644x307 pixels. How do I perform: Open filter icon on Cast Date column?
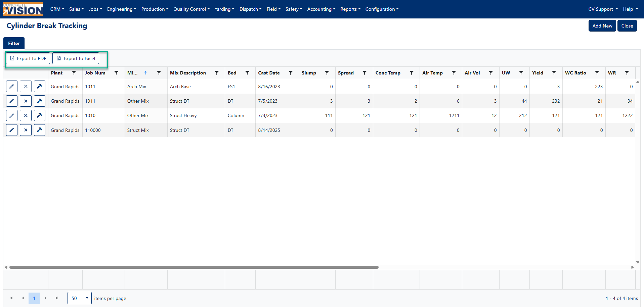click(291, 73)
